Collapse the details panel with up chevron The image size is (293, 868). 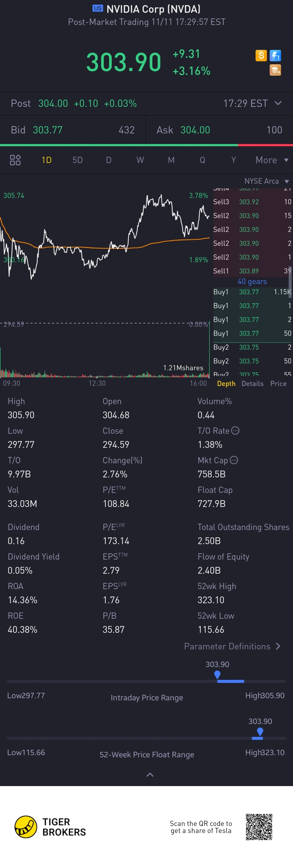(150, 775)
